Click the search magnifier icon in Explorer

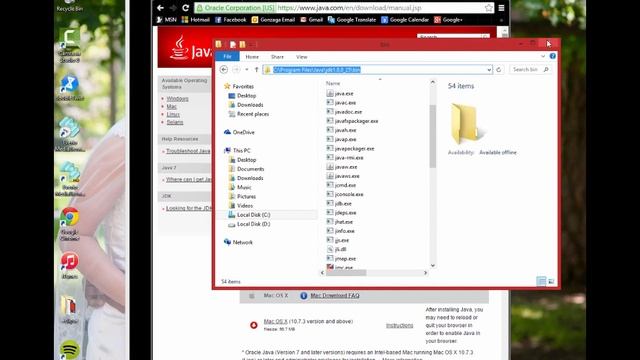click(546, 70)
